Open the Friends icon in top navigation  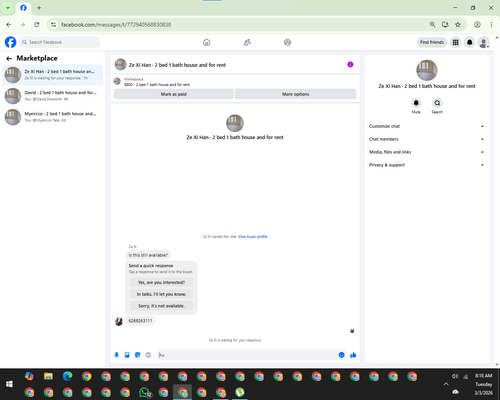point(247,42)
